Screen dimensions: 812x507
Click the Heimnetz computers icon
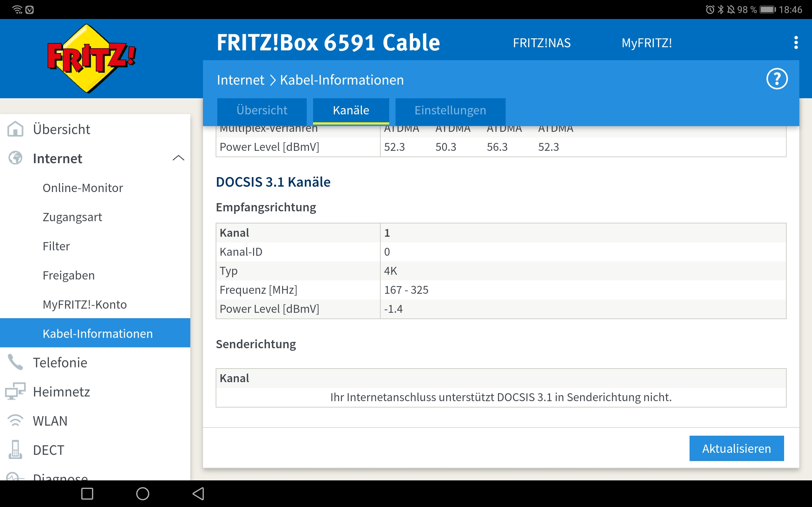click(x=15, y=391)
